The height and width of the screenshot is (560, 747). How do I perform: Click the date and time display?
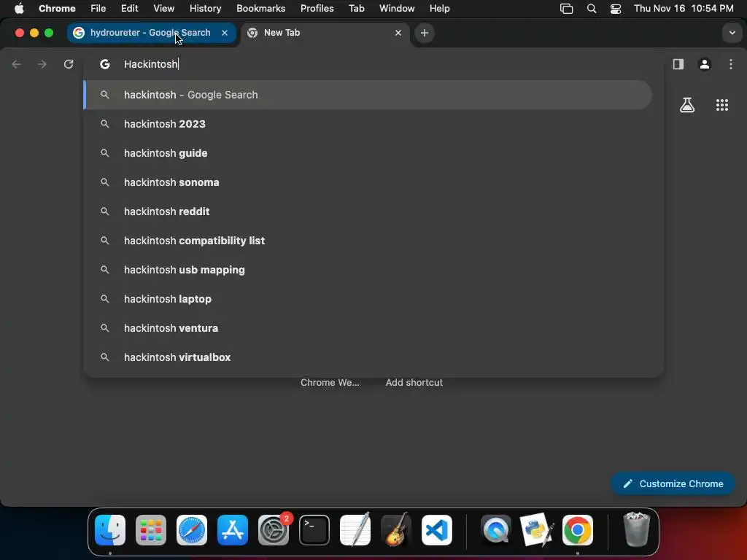(684, 8)
